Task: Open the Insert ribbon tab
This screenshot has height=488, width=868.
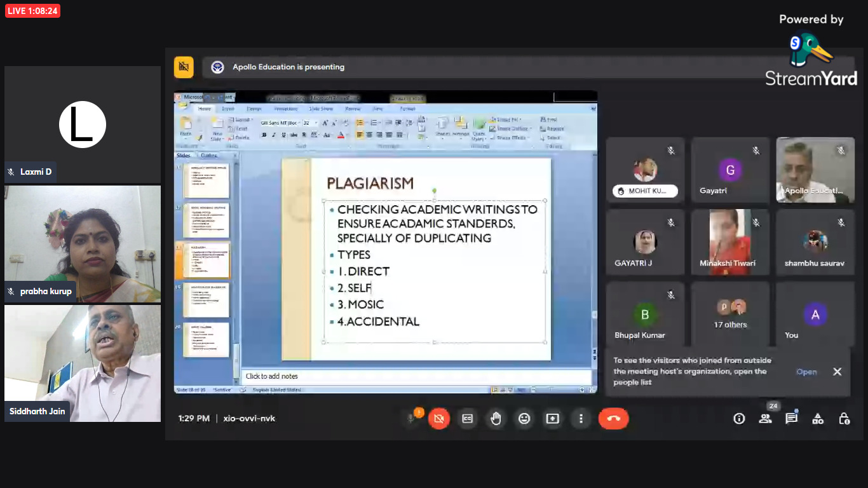Action: (x=227, y=109)
